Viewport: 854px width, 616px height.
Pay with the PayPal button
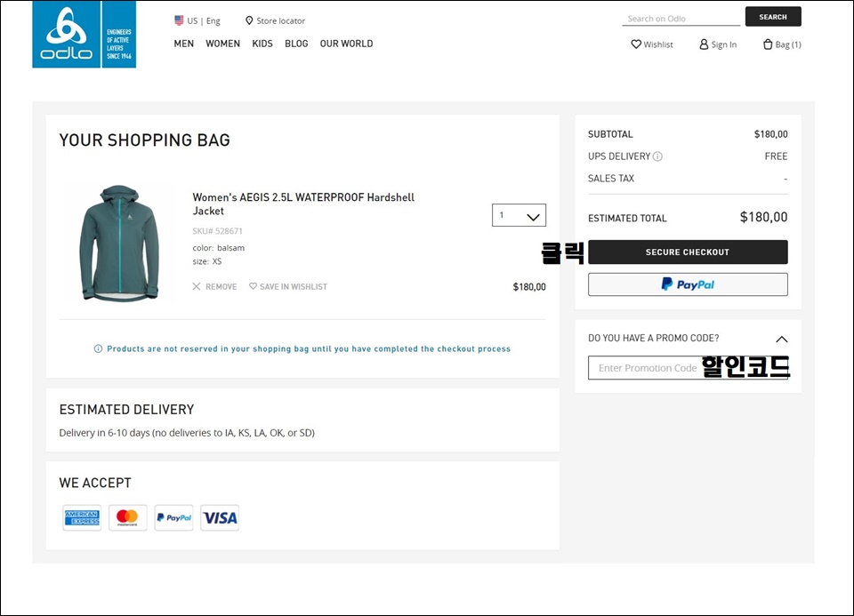click(688, 284)
